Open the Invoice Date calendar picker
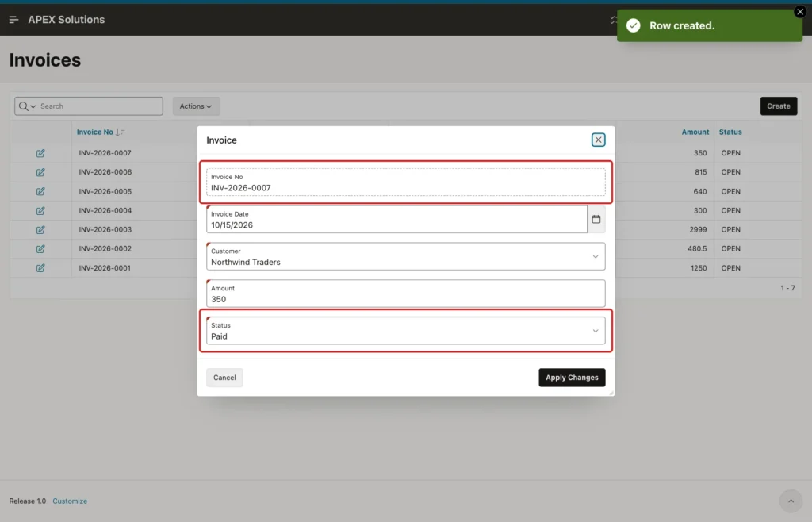812x522 pixels. pos(596,220)
